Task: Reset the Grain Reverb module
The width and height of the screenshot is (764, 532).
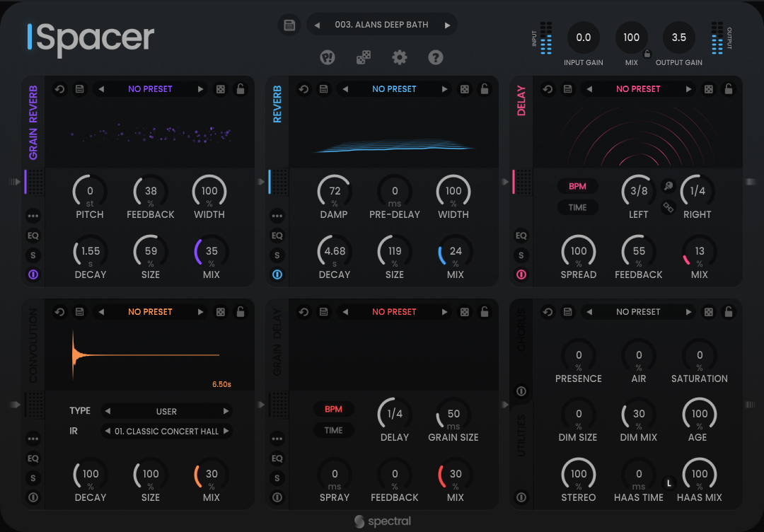Action: (x=60, y=89)
